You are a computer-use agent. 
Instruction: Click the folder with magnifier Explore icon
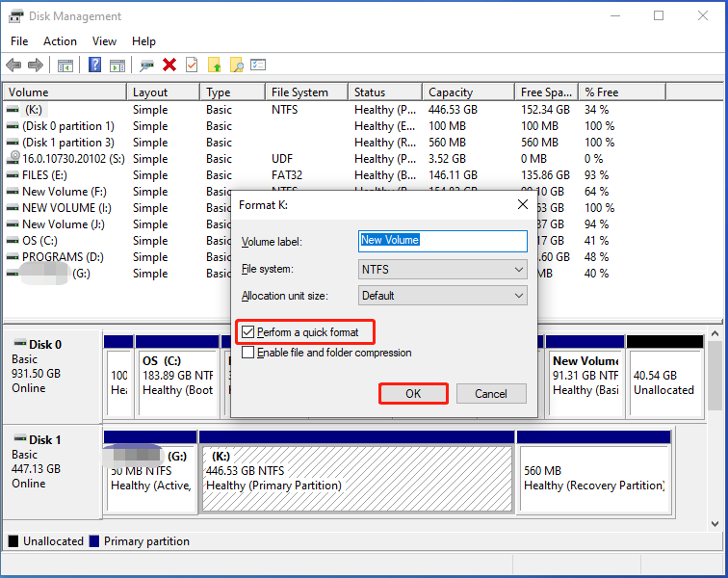[237, 65]
